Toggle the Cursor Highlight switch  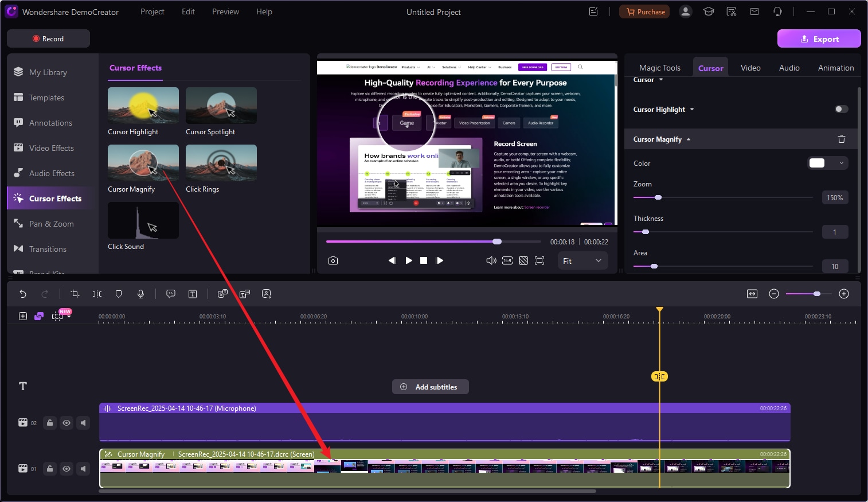pyautogui.click(x=841, y=109)
